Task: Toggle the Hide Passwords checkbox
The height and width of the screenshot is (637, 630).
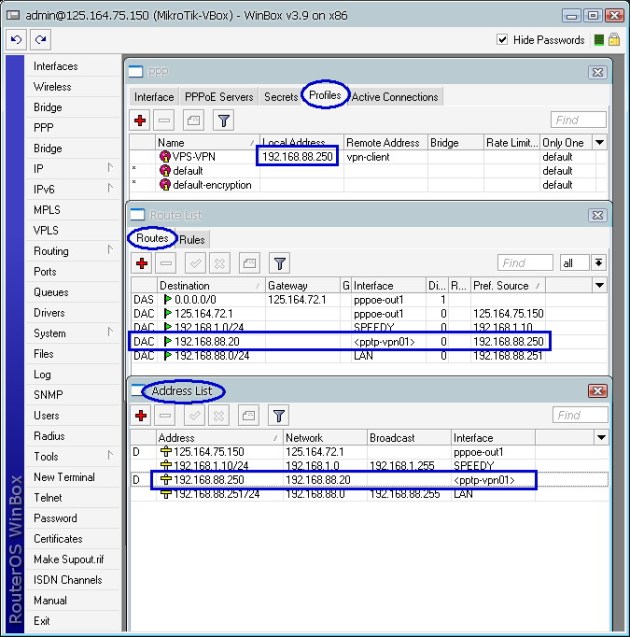Action: point(502,39)
